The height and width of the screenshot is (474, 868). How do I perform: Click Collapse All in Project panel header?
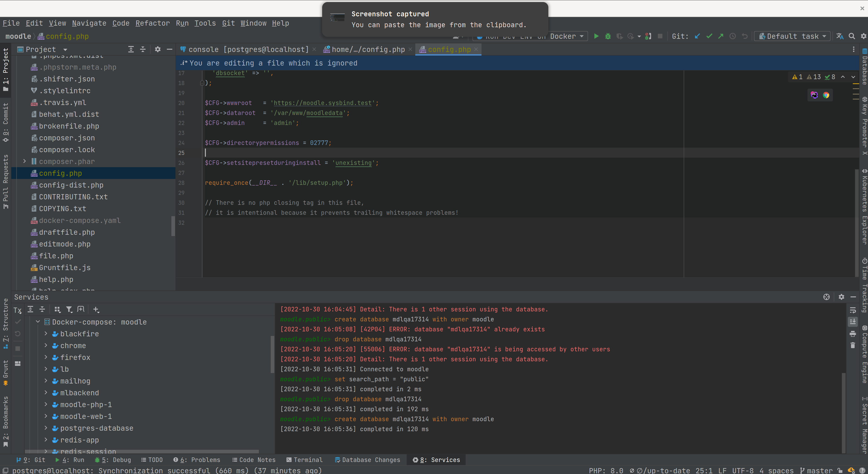[143, 50]
